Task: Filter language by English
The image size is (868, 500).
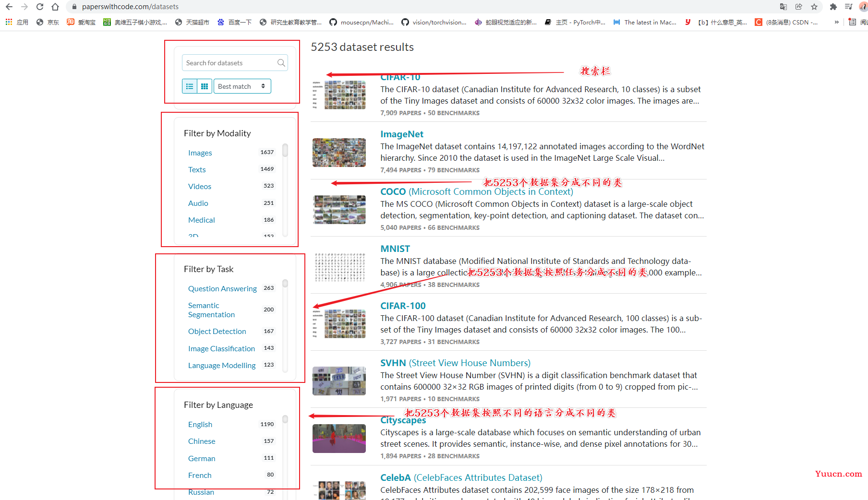Action: tap(200, 424)
